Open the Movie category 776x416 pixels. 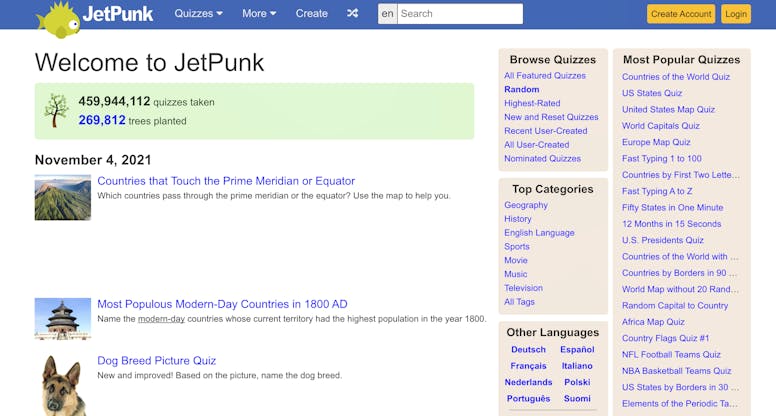[x=516, y=261]
